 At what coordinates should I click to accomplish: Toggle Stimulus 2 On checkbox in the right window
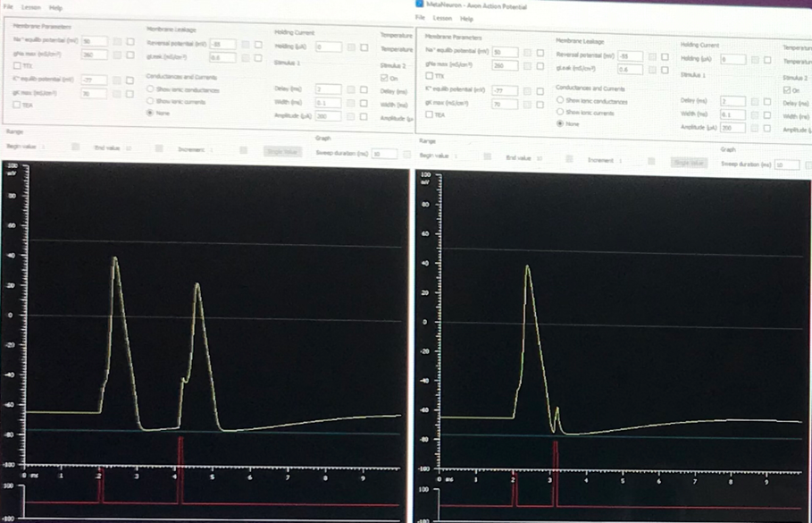pyautogui.click(x=787, y=89)
